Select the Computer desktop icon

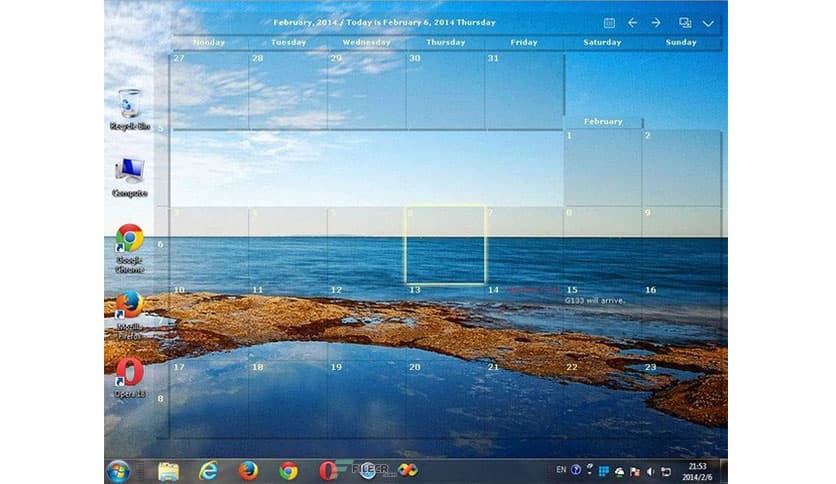[130, 178]
